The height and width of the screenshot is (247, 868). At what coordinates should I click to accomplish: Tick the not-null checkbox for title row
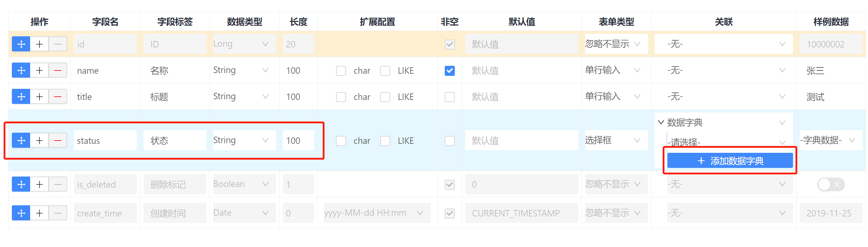(x=450, y=97)
